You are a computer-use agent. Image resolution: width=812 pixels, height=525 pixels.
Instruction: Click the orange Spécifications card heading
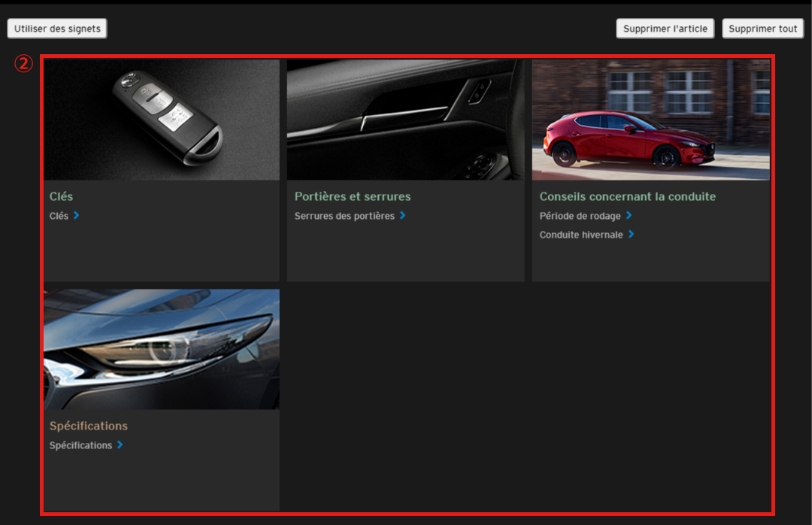tap(89, 426)
